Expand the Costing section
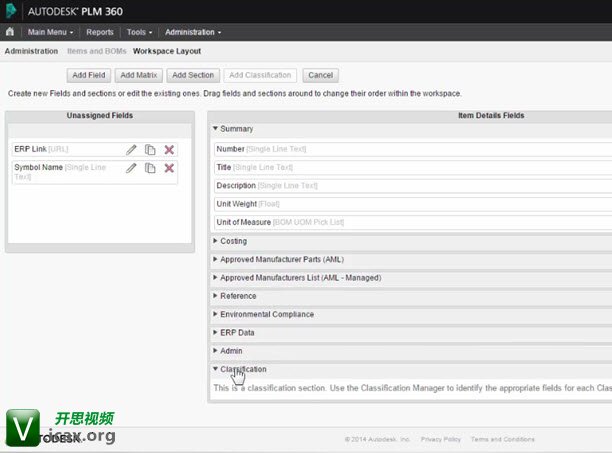Image resolution: width=612 pixels, height=453 pixels. point(215,241)
